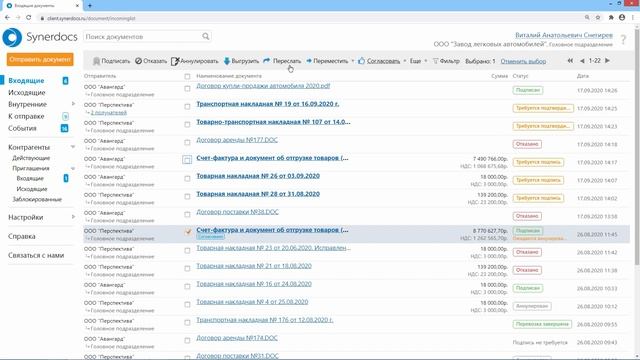The width and height of the screenshot is (640, 360).
Task: Check Транспортная накладная № 19 row checkbox
Action: click(x=187, y=107)
